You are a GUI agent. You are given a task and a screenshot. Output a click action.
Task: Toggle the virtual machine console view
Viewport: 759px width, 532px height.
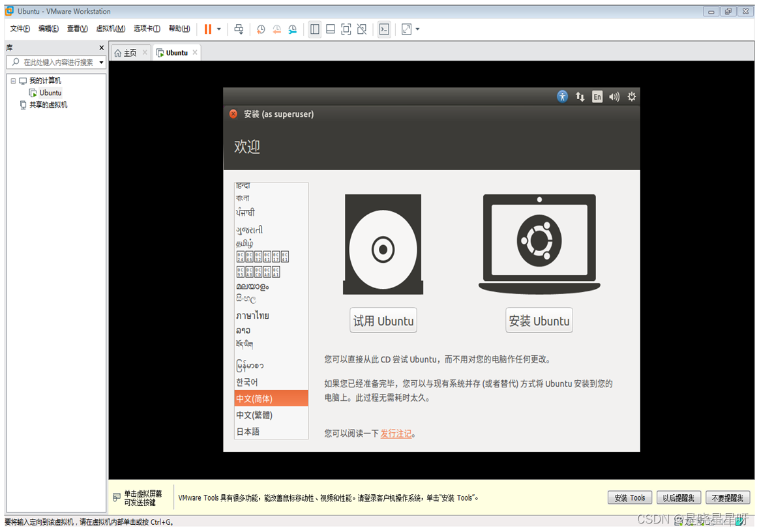[x=384, y=29]
